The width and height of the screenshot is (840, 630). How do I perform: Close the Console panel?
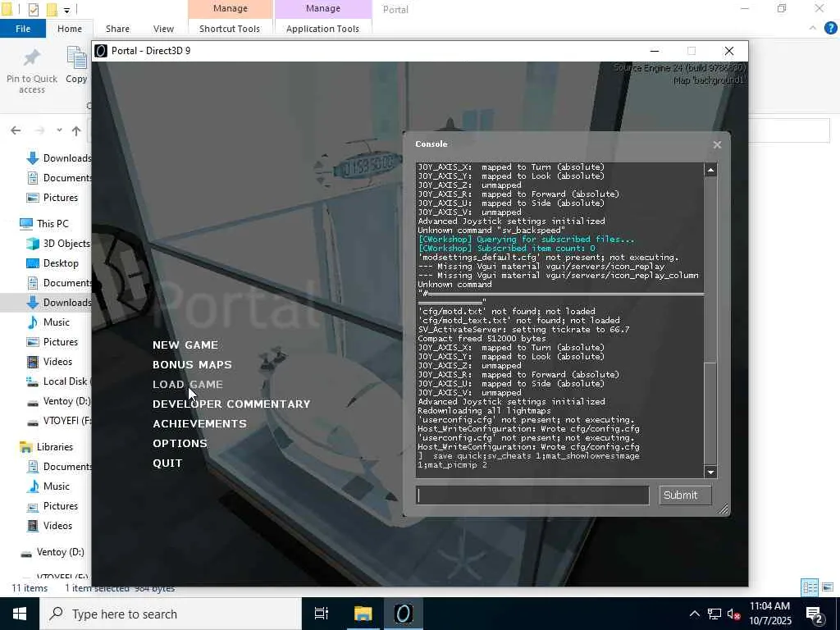(x=717, y=144)
